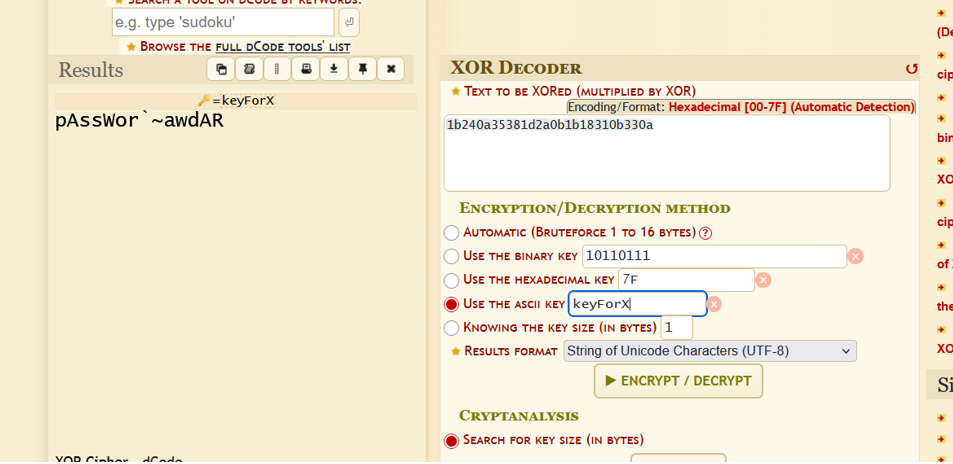Clear the hexadecimal key field using its X icon
953x464 pixels.
point(763,280)
